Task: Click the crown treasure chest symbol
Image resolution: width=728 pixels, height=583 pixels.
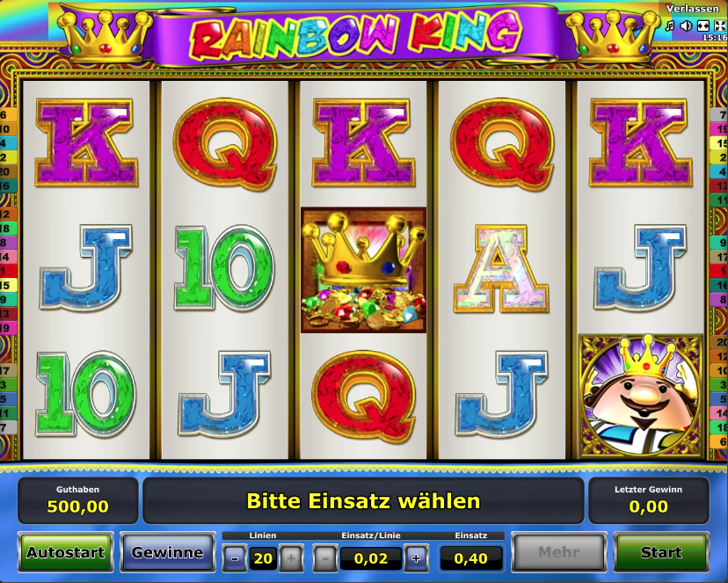Action: click(x=363, y=270)
